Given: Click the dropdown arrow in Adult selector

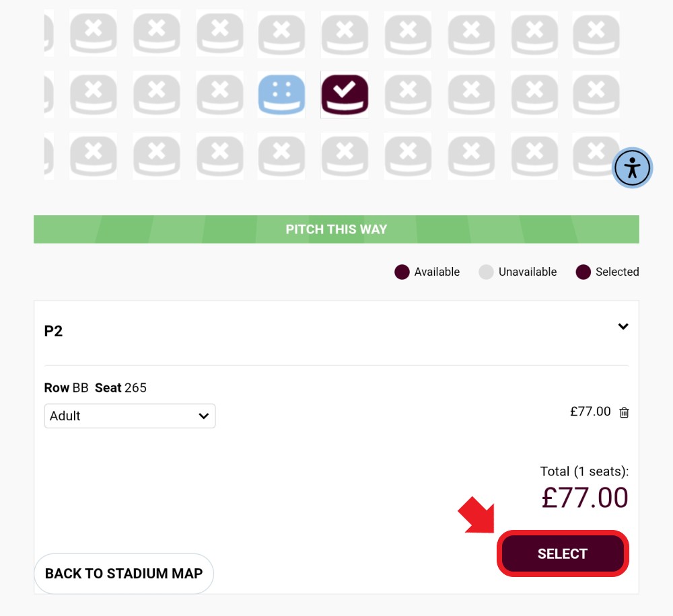Looking at the screenshot, I should click(204, 416).
